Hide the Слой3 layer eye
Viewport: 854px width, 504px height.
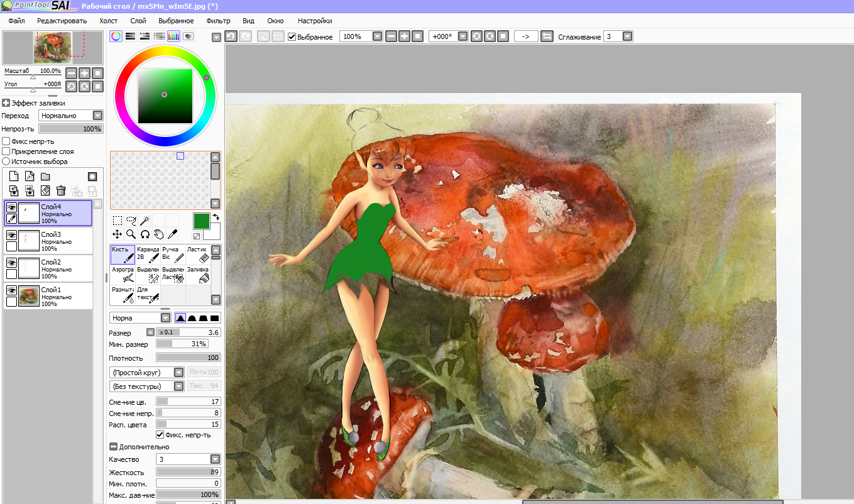coord(11,234)
